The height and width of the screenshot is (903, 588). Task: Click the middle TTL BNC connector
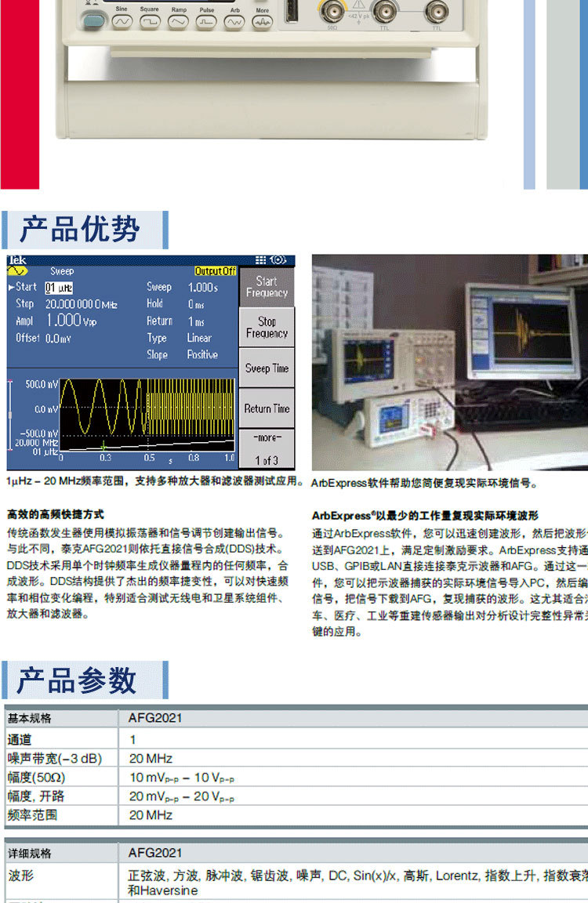pyautogui.click(x=384, y=10)
